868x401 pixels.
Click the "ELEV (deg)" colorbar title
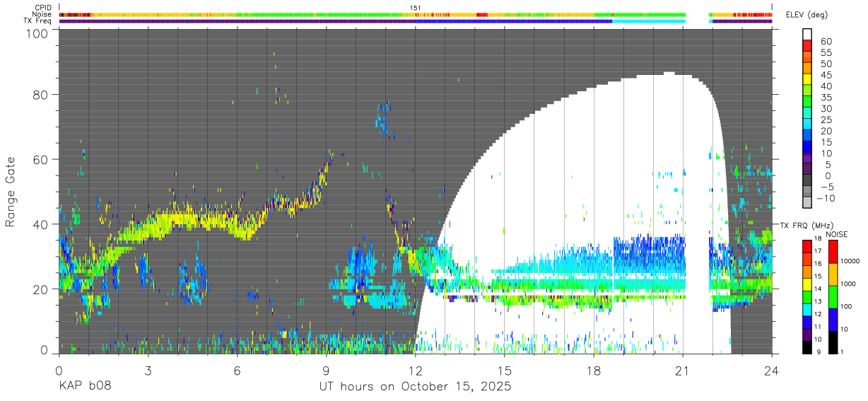click(x=807, y=14)
